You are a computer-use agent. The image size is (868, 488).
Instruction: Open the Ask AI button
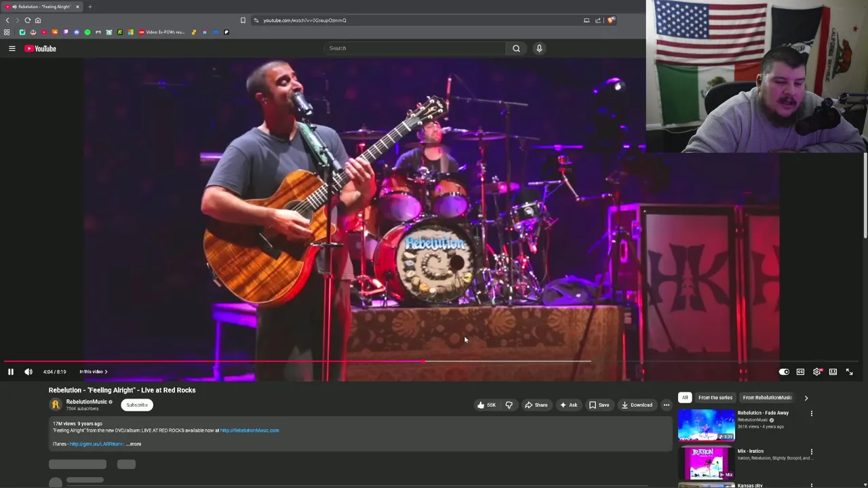coord(568,405)
